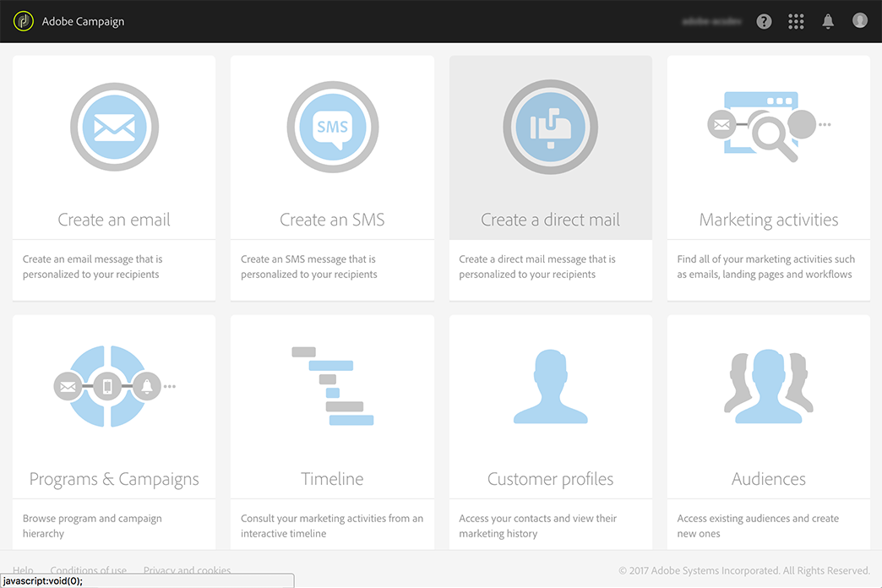This screenshot has width=882, height=588.
Task: Open the Create an SMS title
Action: pos(332,220)
